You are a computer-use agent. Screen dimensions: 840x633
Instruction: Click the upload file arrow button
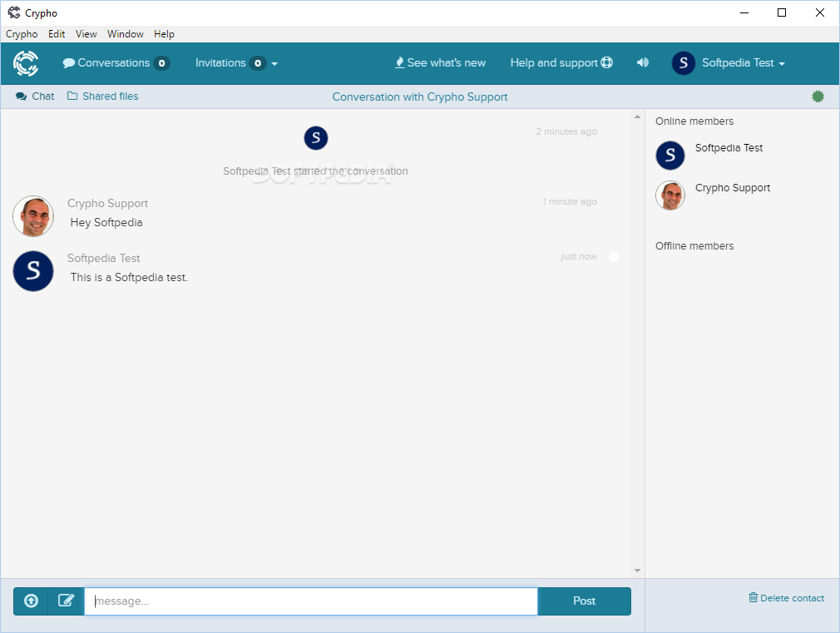[x=31, y=601]
